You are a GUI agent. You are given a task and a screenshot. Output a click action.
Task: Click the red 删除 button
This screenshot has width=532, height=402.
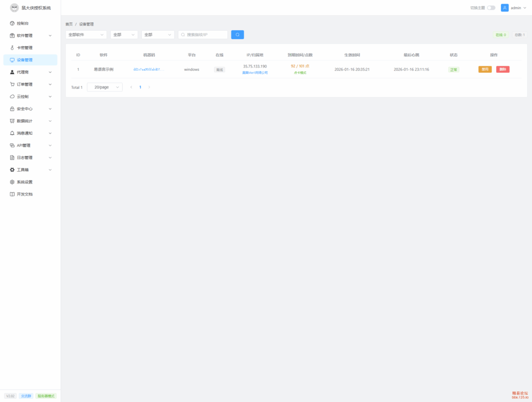(x=502, y=69)
